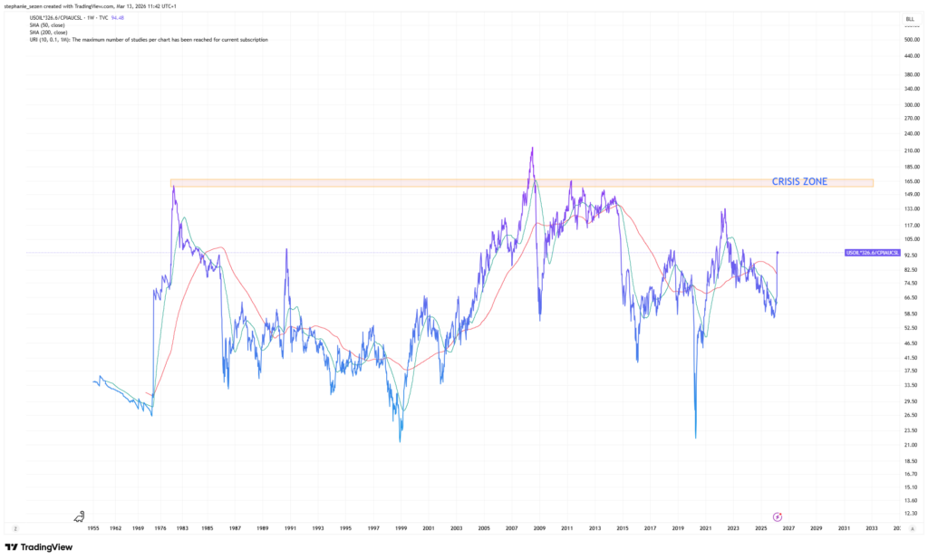Click the 2009 label on time axis
Image resolution: width=928 pixels, height=560 pixels.
point(539,526)
